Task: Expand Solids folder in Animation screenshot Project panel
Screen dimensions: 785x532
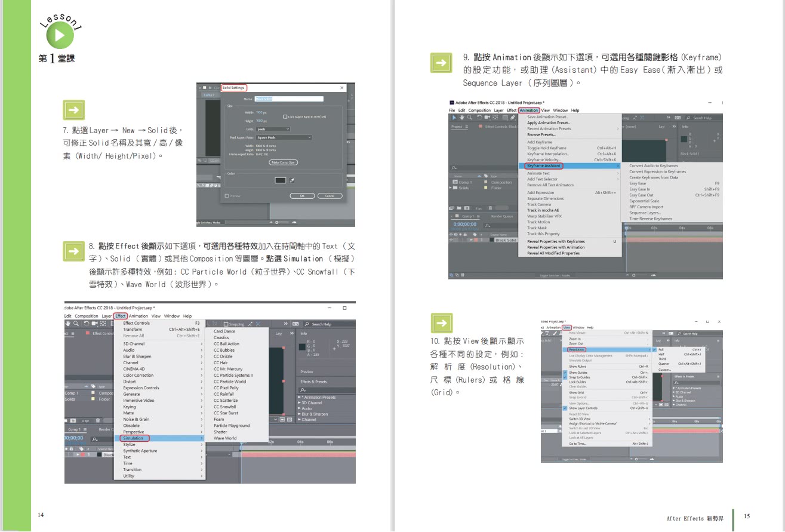Action: pyautogui.click(x=450, y=187)
